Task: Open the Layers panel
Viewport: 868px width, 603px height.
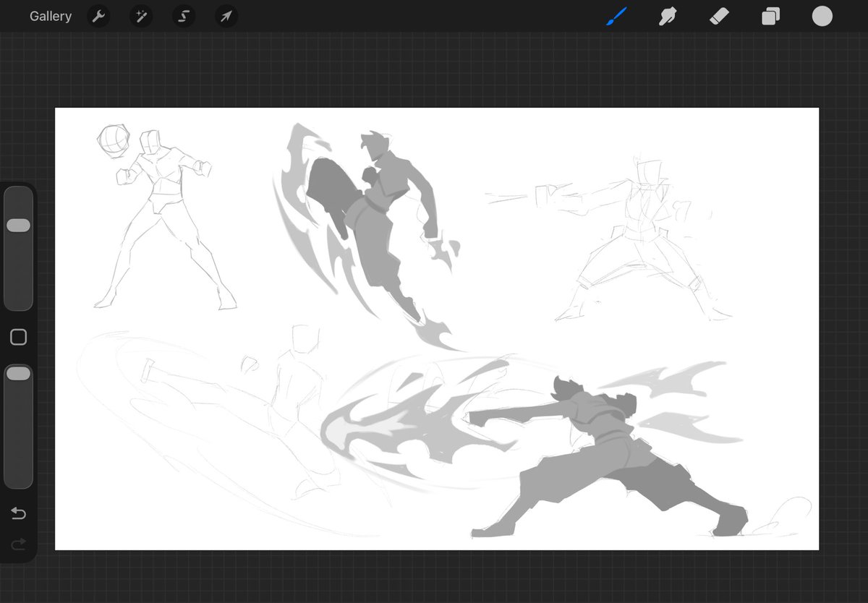Action: [770, 17]
